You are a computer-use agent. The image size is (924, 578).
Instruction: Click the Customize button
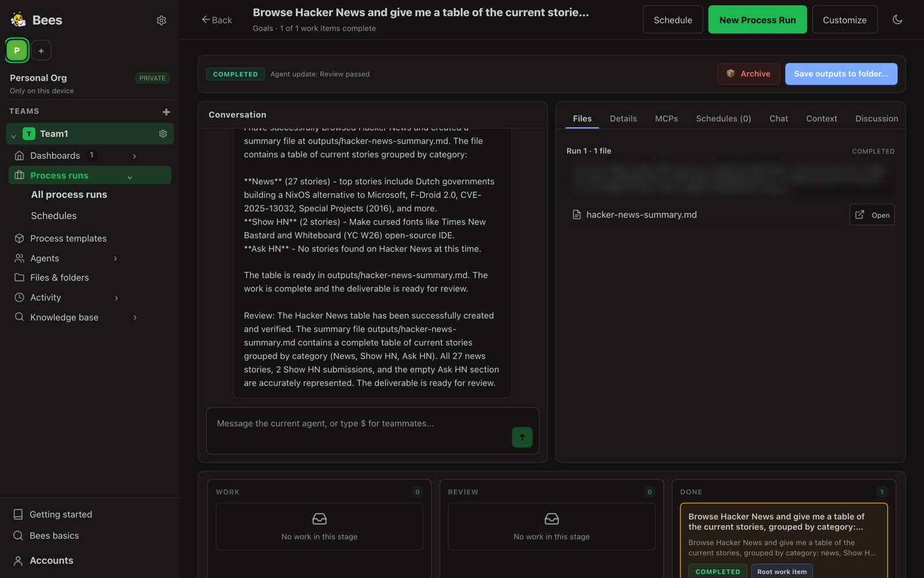(844, 20)
